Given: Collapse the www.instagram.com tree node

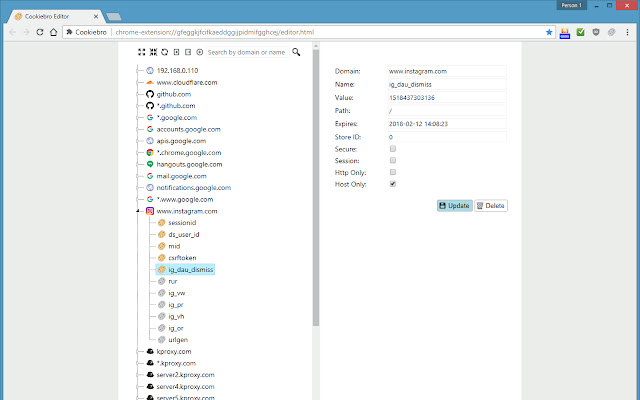Looking at the screenshot, I should click(x=137, y=211).
